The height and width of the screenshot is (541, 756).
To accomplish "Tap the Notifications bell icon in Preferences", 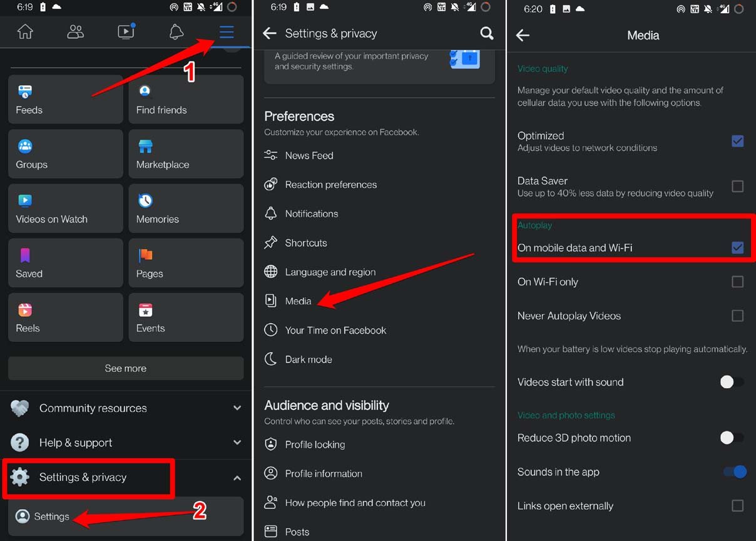I will [270, 214].
